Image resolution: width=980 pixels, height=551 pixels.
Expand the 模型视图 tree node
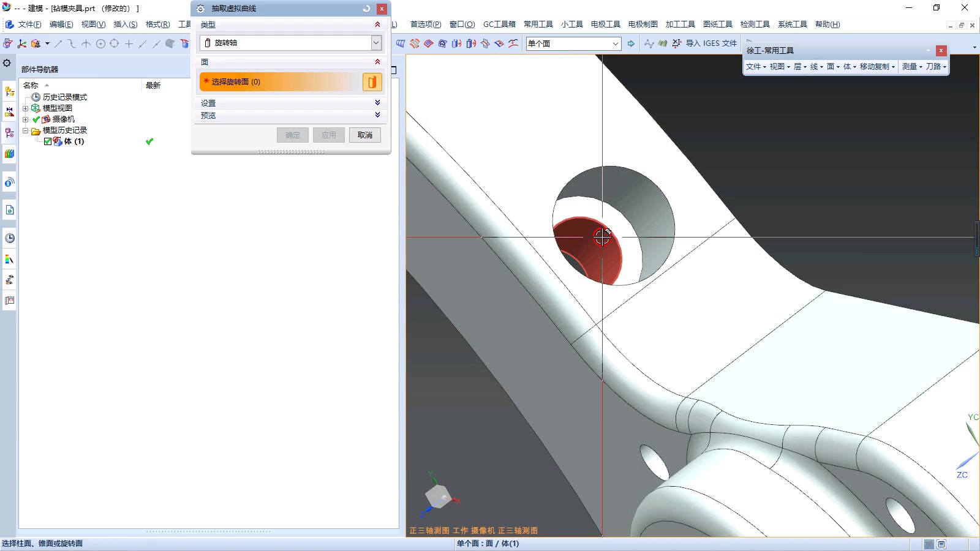click(26, 108)
